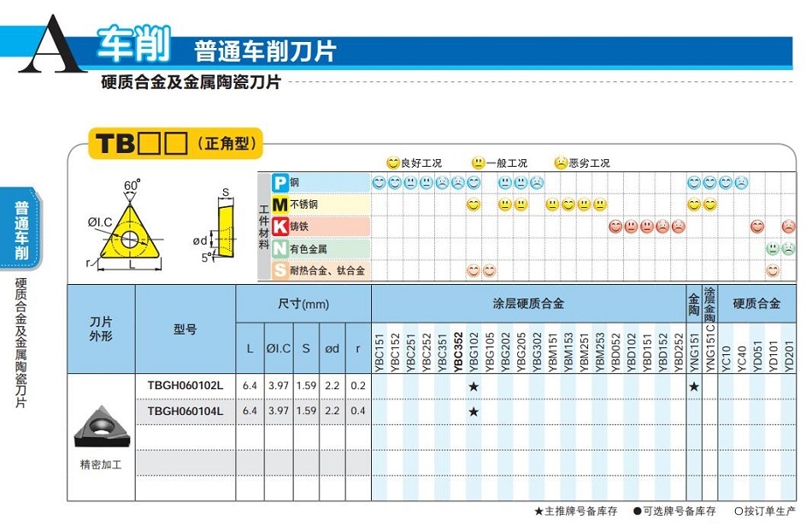
Task: Click the neutral face icon beside 一般工况
Action: pyautogui.click(x=478, y=163)
